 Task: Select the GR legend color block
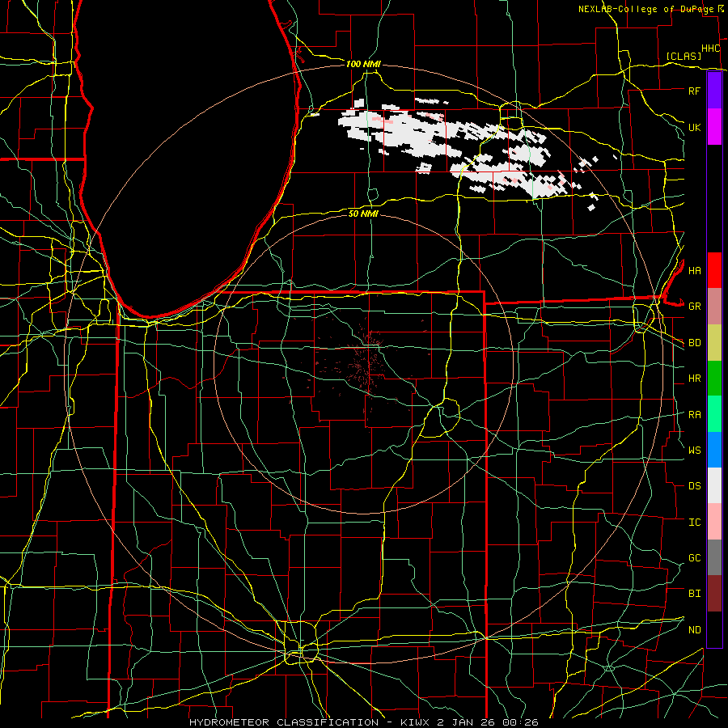point(714,307)
